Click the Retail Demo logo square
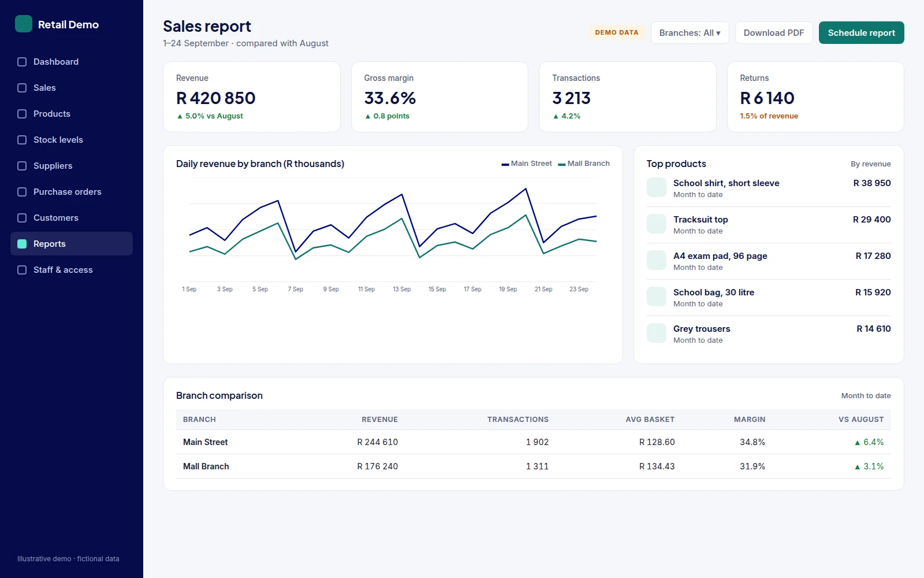The height and width of the screenshot is (578, 924). pos(24,24)
